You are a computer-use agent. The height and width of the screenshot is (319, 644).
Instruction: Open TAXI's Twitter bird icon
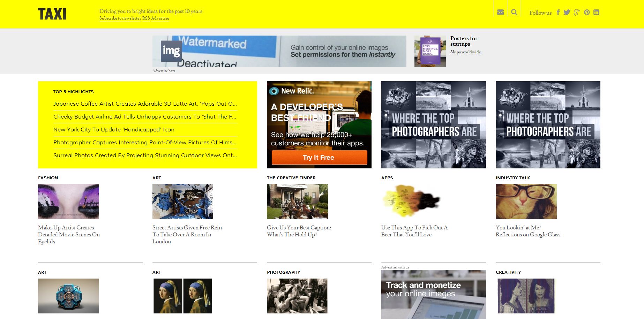pos(567,13)
